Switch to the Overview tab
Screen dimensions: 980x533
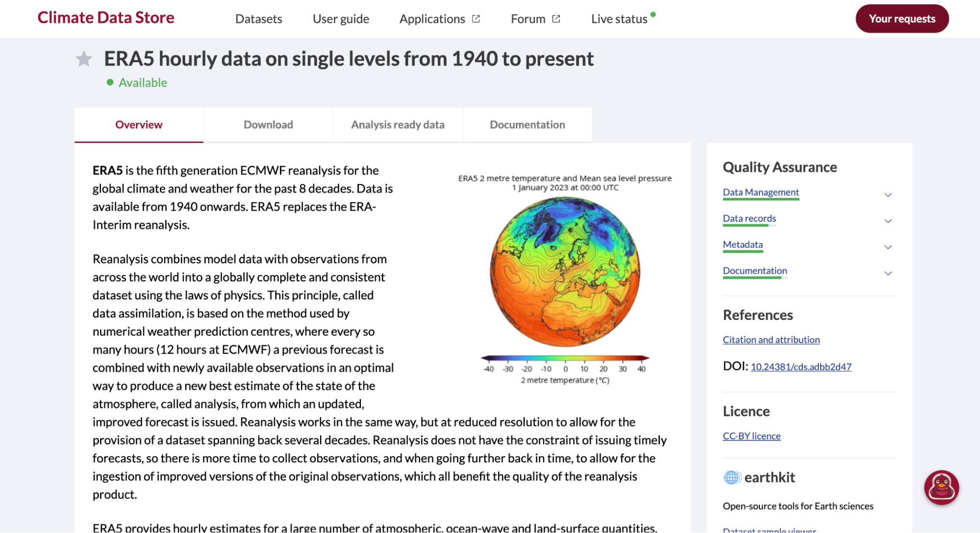coord(139,125)
